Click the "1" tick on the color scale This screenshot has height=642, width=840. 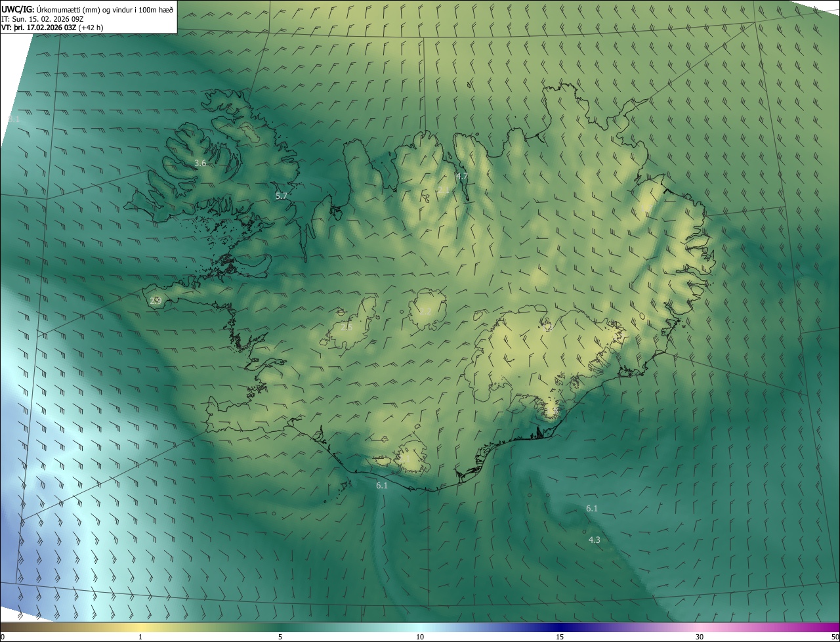(x=140, y=637)
